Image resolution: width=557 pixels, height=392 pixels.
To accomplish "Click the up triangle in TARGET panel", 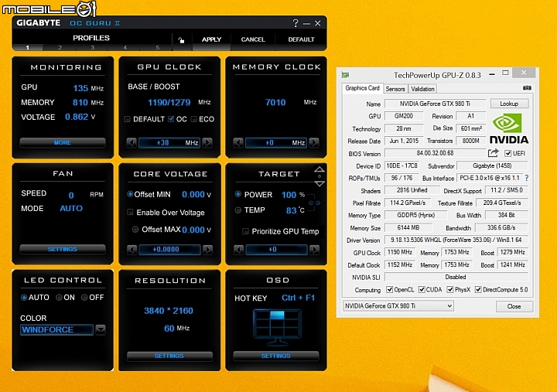I will (x=320, y=169).
